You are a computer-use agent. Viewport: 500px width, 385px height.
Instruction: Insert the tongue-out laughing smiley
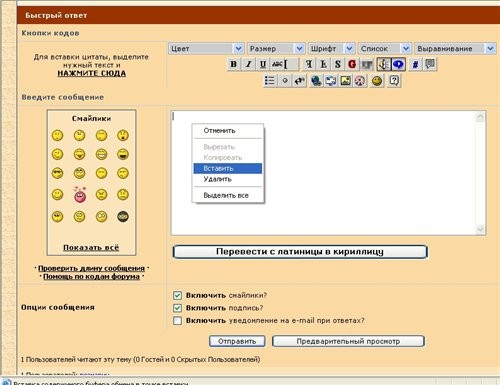[x=79, y=154]
